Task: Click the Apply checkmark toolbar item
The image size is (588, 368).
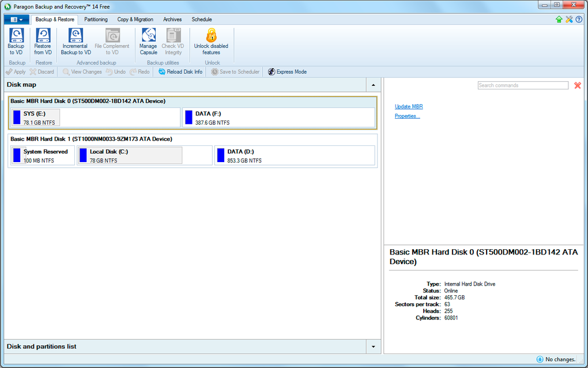Action: coord(16,72)
